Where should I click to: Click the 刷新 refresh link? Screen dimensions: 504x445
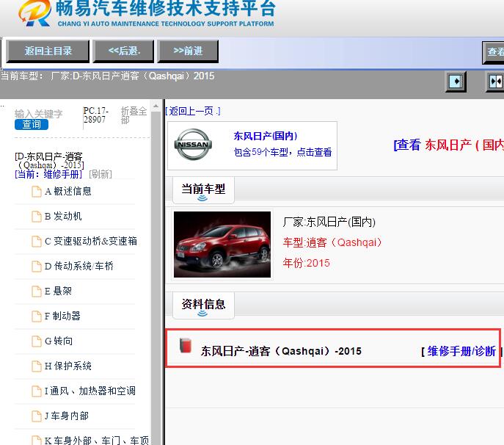click(101, 174)
